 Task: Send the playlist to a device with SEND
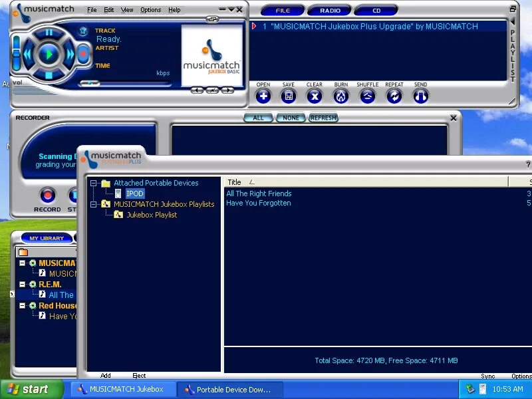pos(420,96)
